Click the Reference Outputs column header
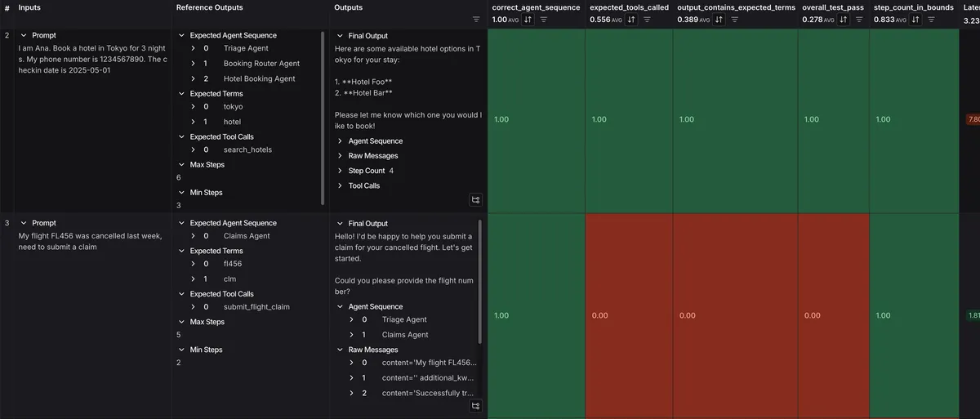980x419 pixels. pos(209,7)
